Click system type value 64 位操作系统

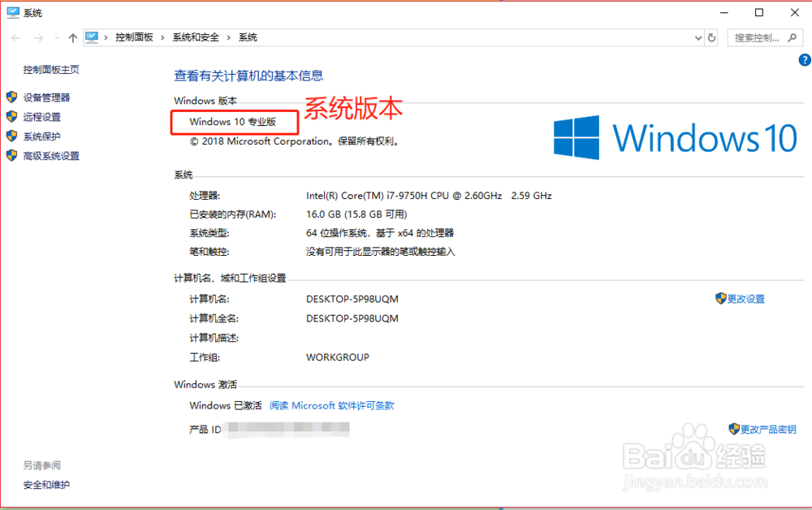tap(379, 233)
